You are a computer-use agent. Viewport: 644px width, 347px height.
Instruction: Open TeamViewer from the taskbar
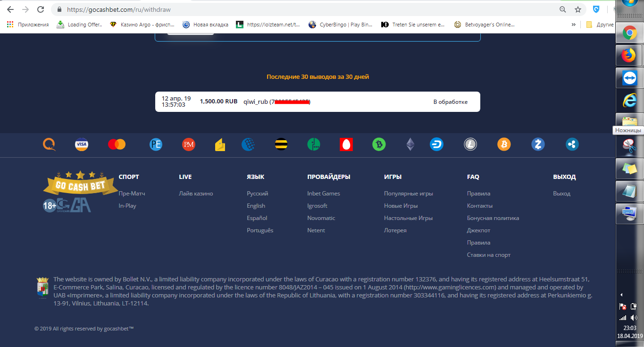click(x=629, y=78)
